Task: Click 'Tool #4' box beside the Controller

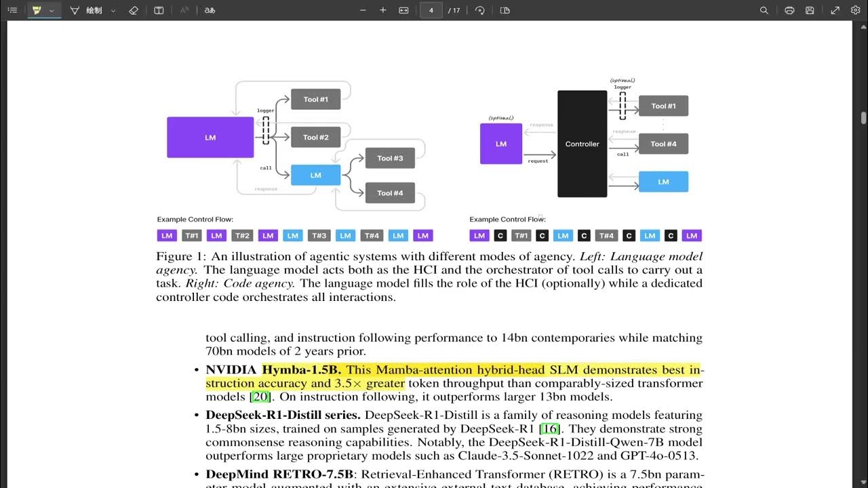Action: point(663,144)
